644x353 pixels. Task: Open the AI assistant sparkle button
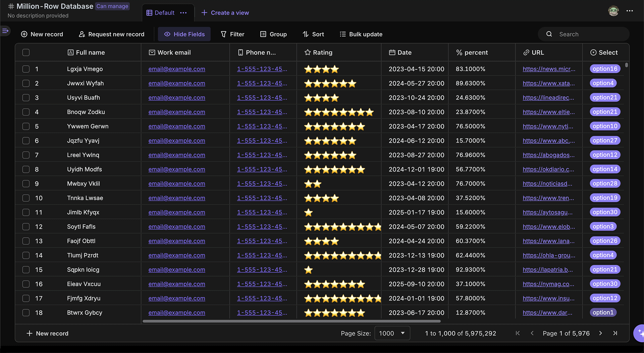pos(640,333)
